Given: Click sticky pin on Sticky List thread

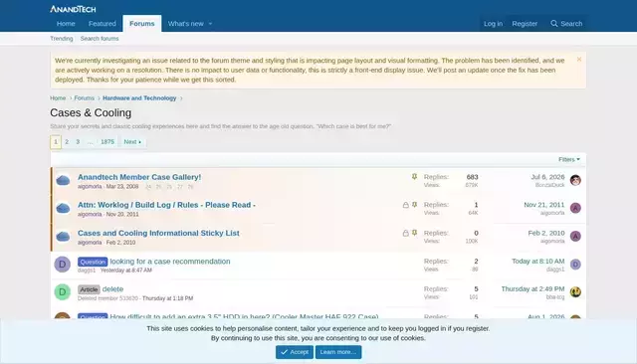Looking at the screenshot, I should [x=414, y=233].
